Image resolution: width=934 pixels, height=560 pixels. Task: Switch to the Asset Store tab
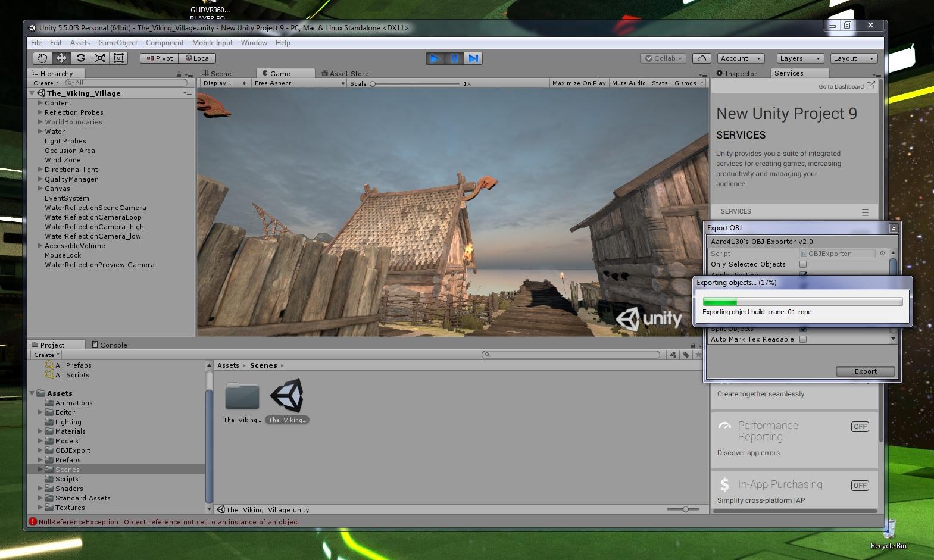pyautogui.click(x=345, y=74)
